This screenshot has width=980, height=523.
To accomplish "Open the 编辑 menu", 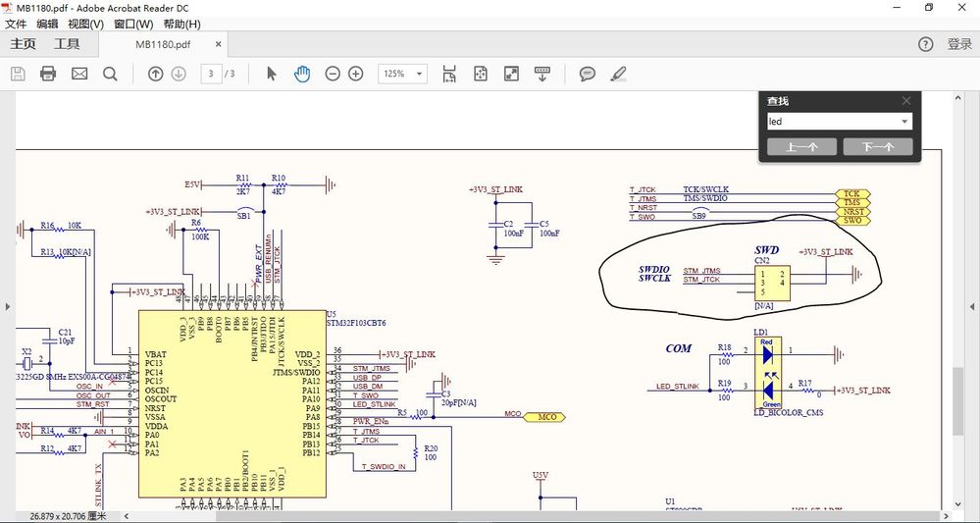I will tap(47, 25).
